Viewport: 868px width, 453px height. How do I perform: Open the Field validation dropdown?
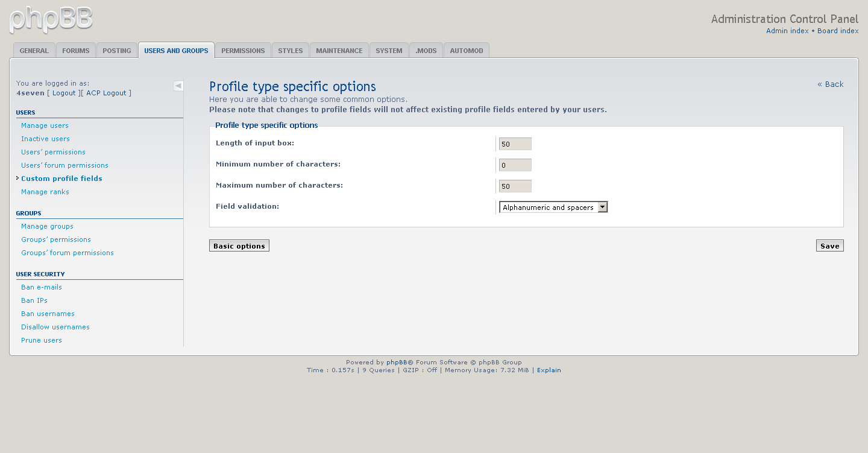coord(553,207)
